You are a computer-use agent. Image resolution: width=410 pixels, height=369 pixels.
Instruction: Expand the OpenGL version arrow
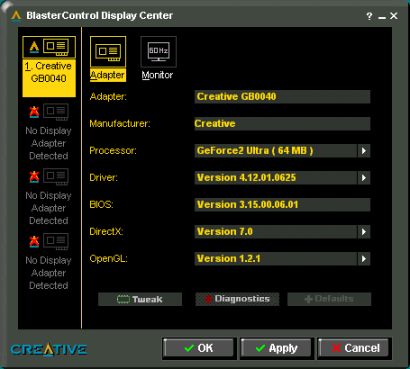click(x=364, y=259)
